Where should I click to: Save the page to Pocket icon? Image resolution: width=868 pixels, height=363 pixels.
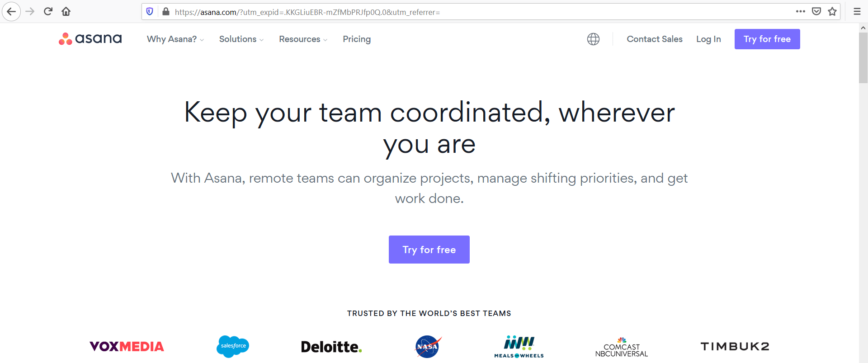tap(816, 12)
